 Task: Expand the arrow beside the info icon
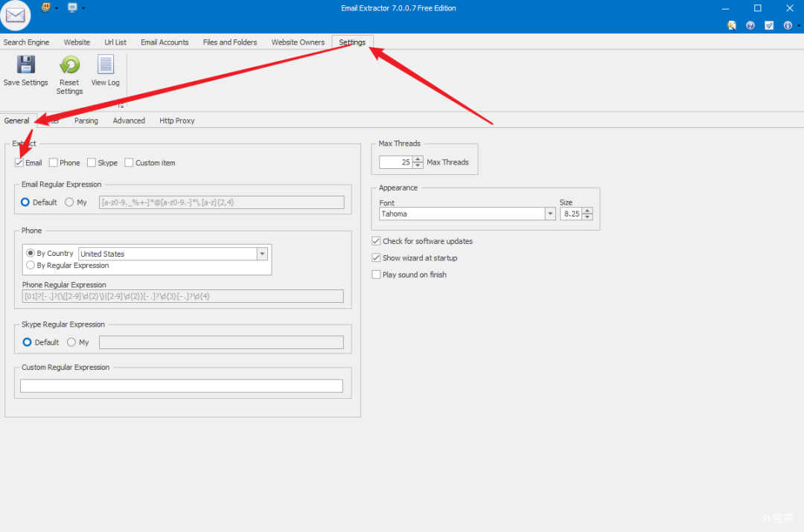click(798, 25)
